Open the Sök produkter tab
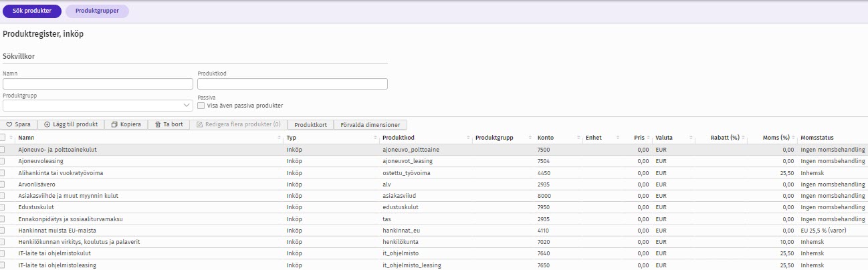This screenshot has width=868, height=270. click(x=32, y=11)
